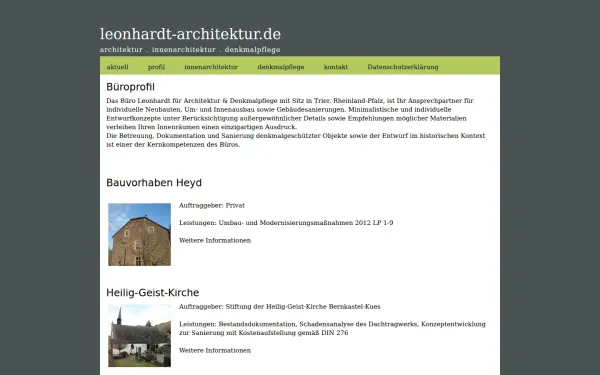Screen dimensions: 600x375
Task: Navigate to denkmalpflege
Action: [x=281, y=67]
